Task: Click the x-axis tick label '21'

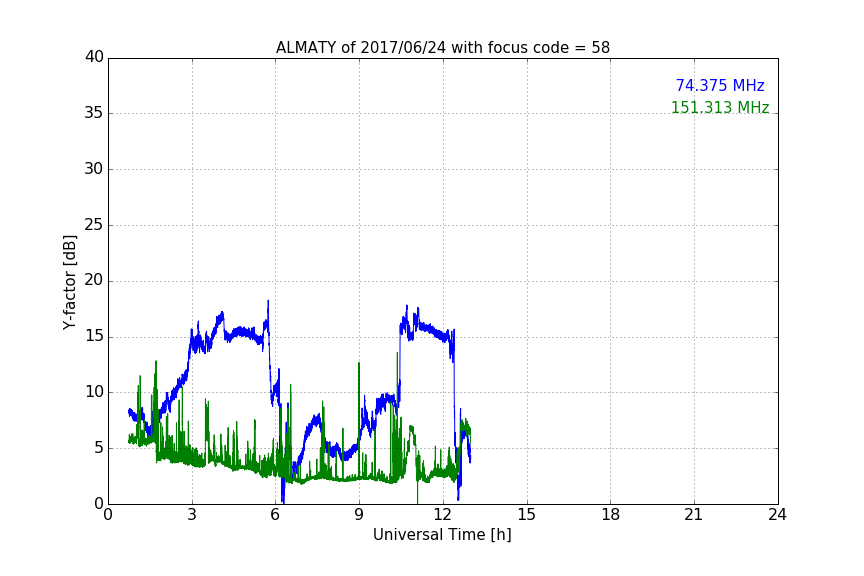Action: 694,515
